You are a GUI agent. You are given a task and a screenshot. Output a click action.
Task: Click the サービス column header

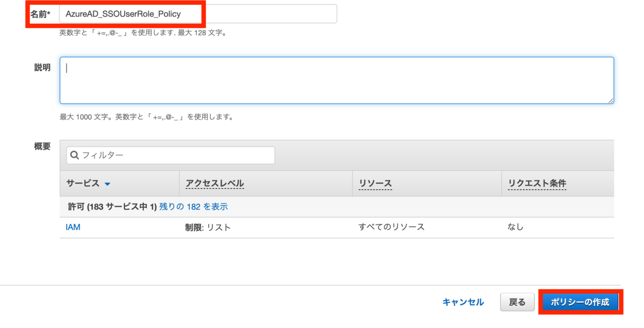tap(83, 183)
